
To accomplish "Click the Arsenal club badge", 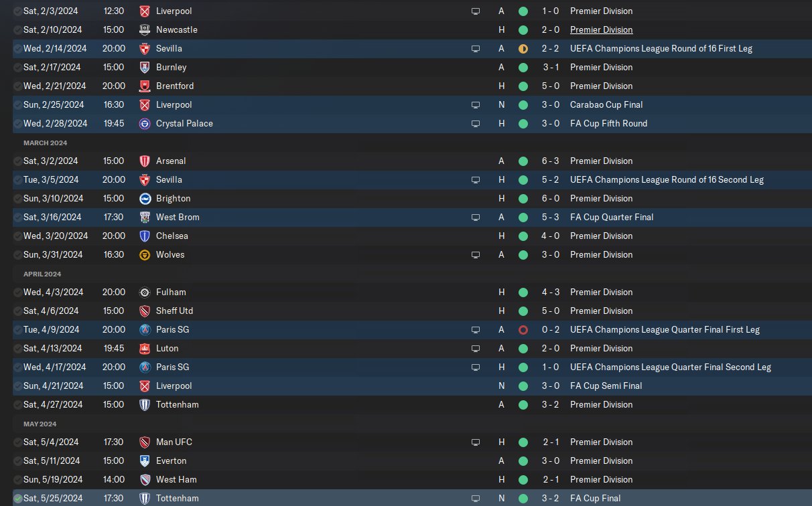I will [x=145, y=161].
